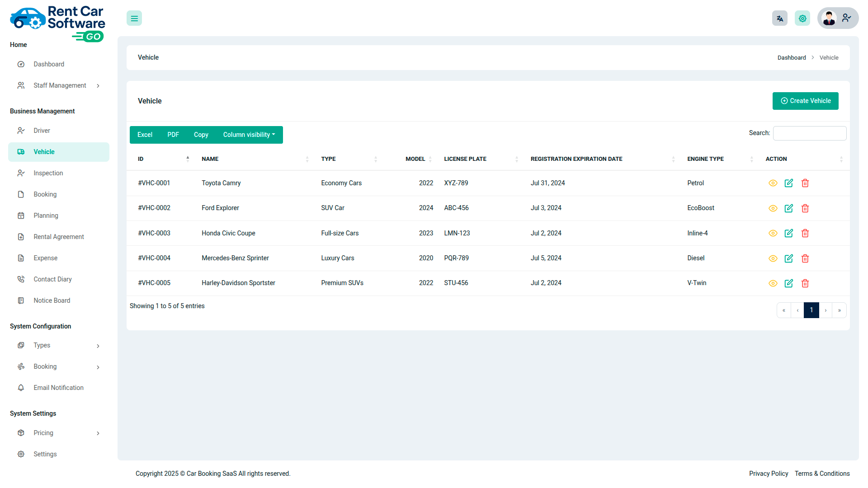View details of Honda Civic Coupe
Viewport: 868px width, 488px height.
point(773,233)
